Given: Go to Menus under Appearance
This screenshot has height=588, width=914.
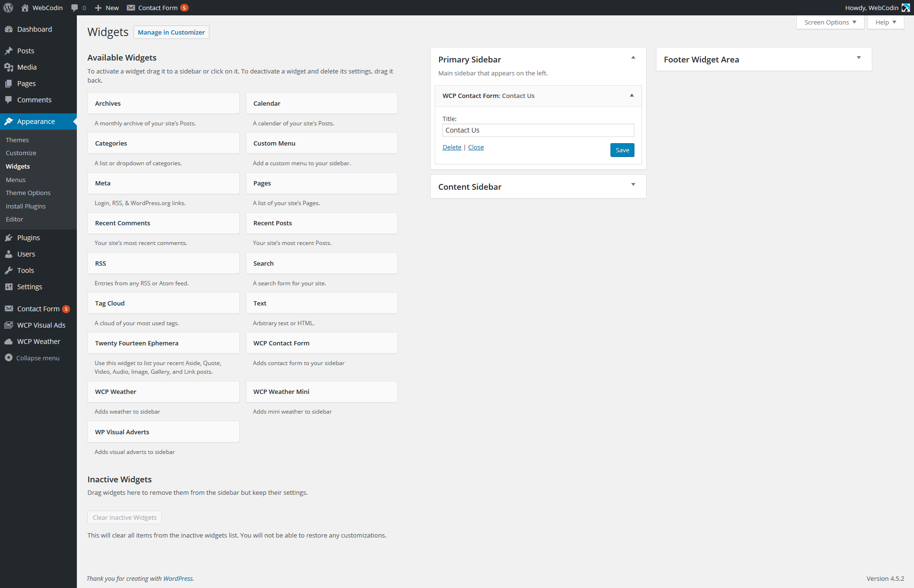Looking at the screenshot, I should 16,180.
